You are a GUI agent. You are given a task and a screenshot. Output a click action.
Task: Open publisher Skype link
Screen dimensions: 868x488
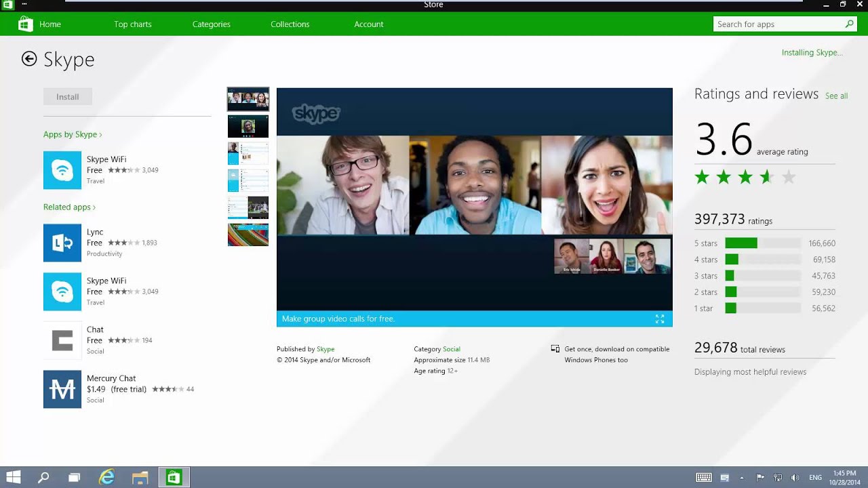[325, 349]
